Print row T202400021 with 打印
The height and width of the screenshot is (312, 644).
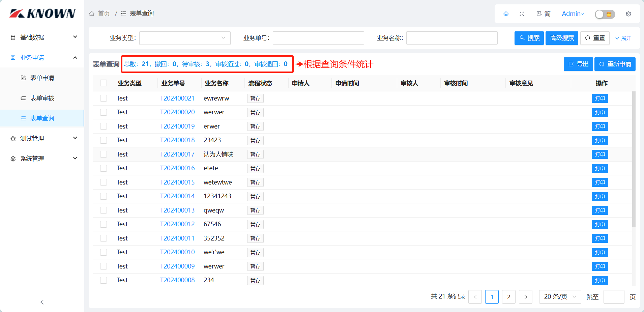[600, 98]
